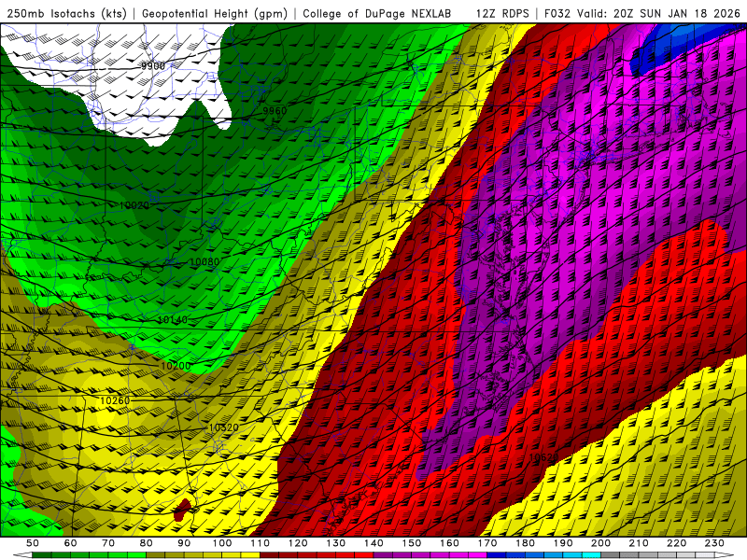Click the dark maroon swatch right of 110
Screen dimensions: 747x560
tap(269, 555)
